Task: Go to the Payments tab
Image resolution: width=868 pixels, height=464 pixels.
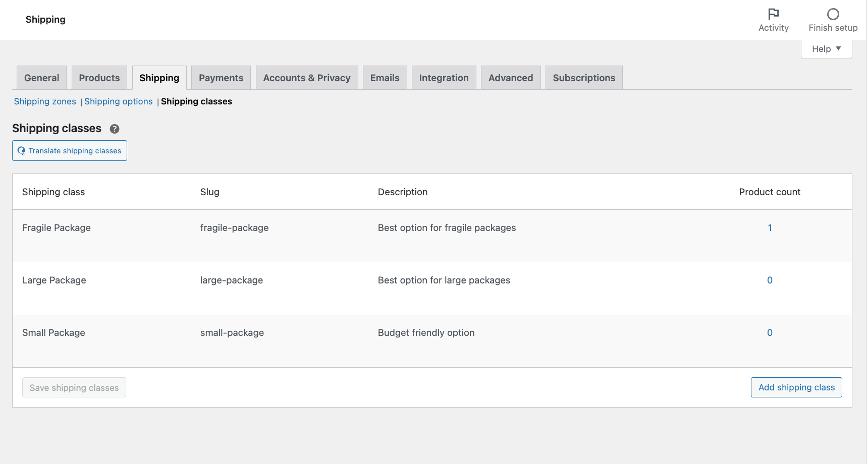Action: pyautogui.click(x=221, y=78)
